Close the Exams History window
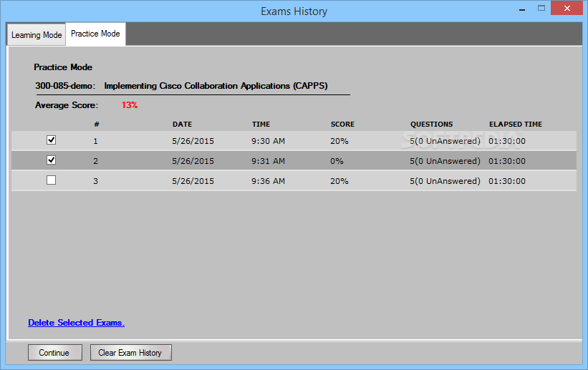Viewport: 588px width, 370px height. pyautogui.click(x=567, y=9)
